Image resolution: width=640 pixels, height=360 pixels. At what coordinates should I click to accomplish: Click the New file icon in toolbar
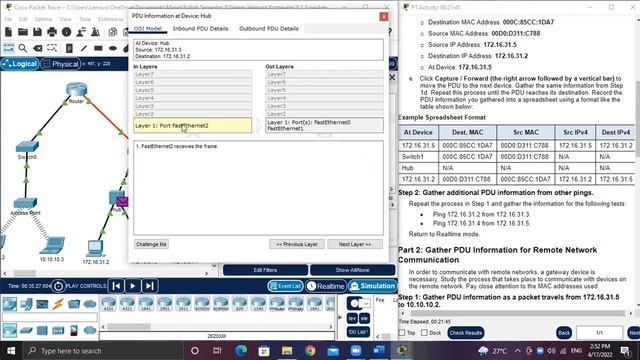8,32
